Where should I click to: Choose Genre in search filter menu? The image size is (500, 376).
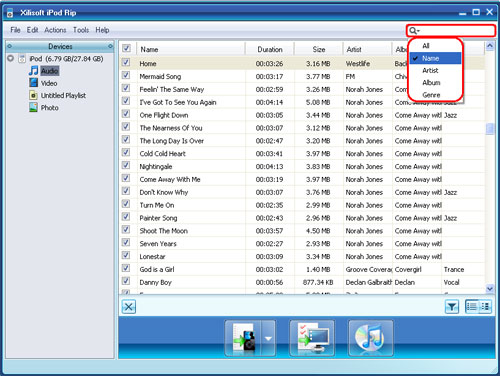pyautogui.click(x=435, y=95)
